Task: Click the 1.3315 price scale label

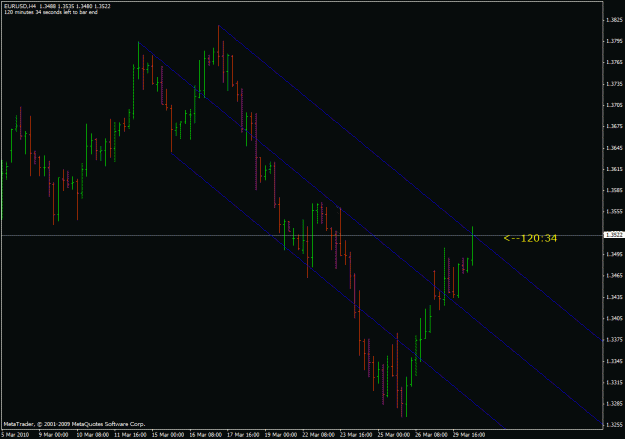Action: click(614, 382)
